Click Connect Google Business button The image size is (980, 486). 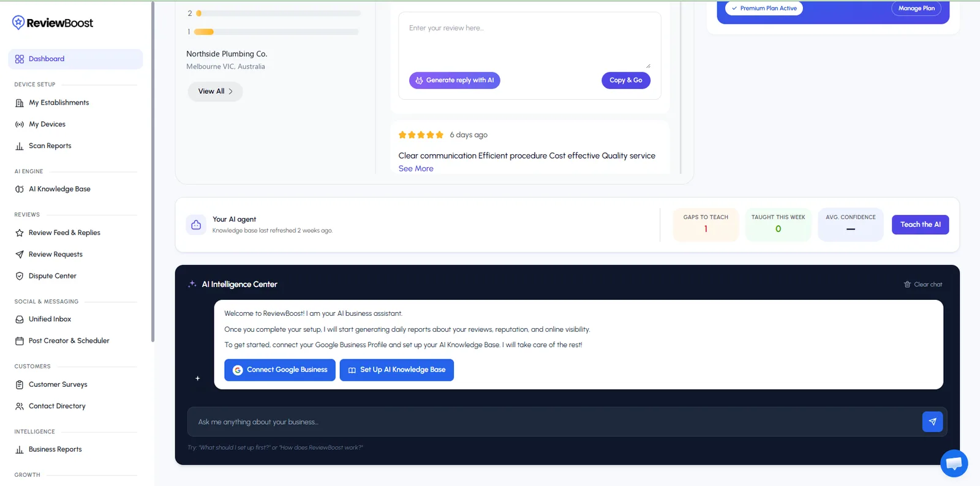(280, 370)
